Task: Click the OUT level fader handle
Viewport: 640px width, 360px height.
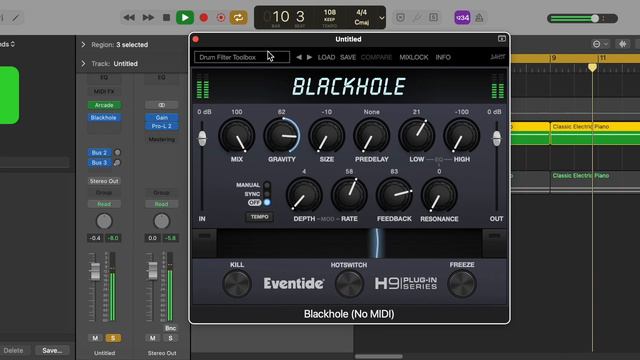Action: pos(496,138)
